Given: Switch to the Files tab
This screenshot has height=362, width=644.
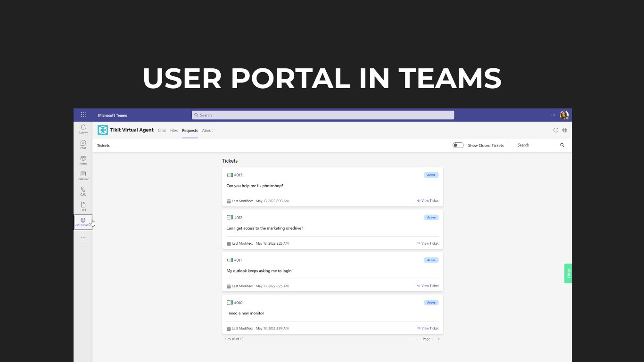Looking at the screenshot, I should click(x=174, y=131).
